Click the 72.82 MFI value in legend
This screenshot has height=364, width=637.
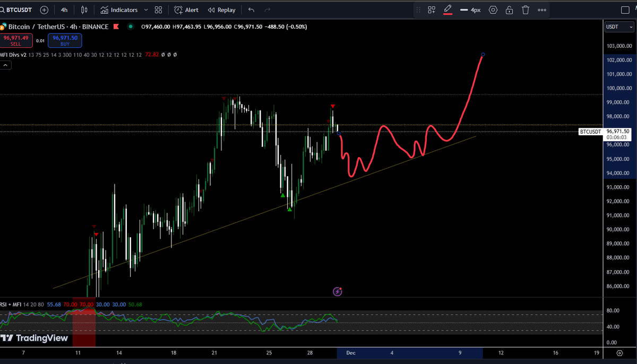(152, 55)
